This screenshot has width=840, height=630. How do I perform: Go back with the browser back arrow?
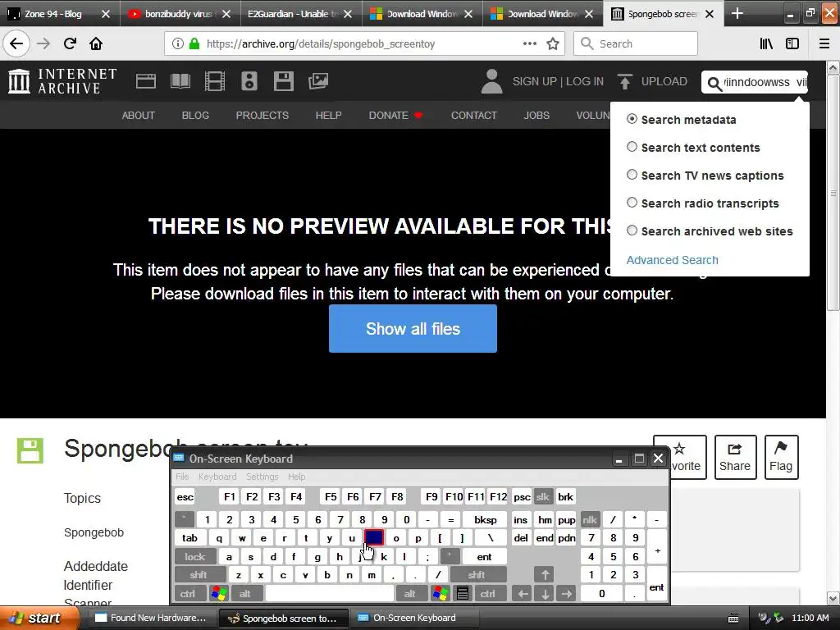point(16,43)
